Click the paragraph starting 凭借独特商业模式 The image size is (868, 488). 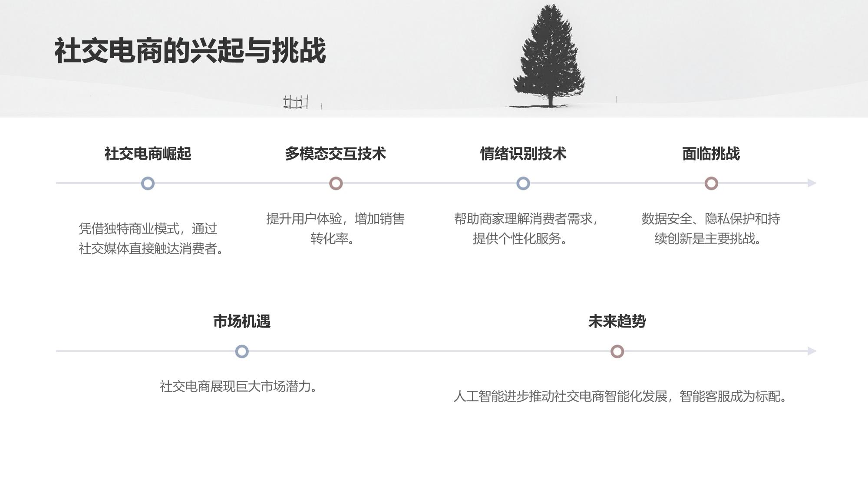coord(151,239)
